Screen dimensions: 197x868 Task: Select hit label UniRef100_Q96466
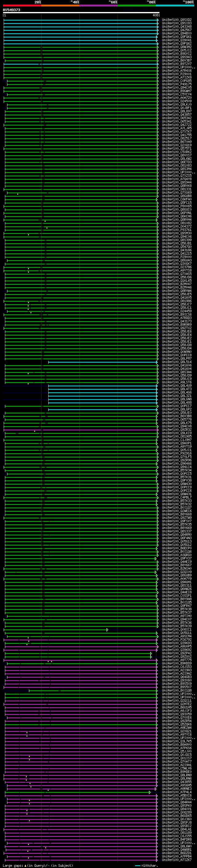(177, 464)
